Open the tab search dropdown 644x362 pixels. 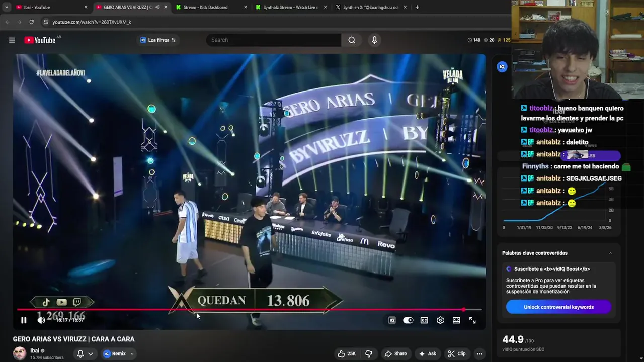(7, 7)
